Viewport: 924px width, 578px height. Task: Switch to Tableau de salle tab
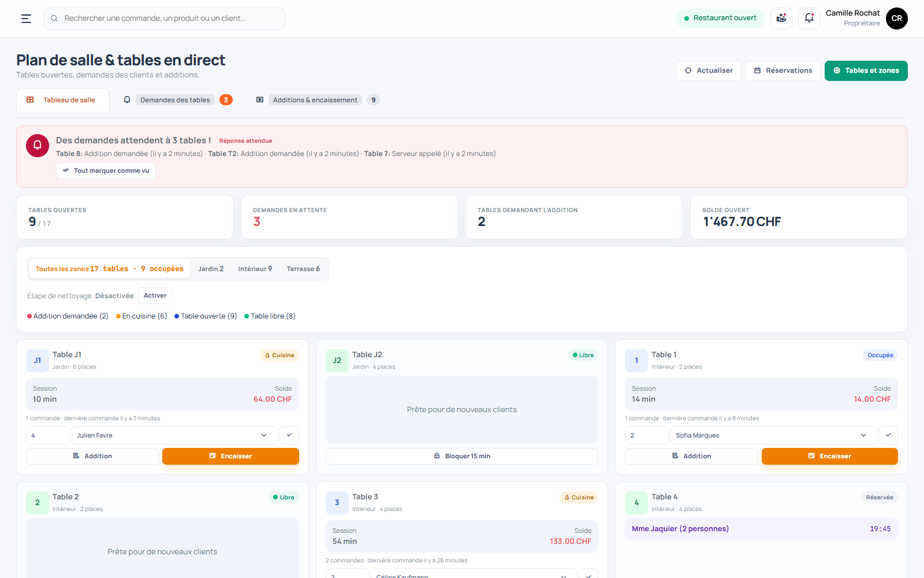(x=63, y=100)
